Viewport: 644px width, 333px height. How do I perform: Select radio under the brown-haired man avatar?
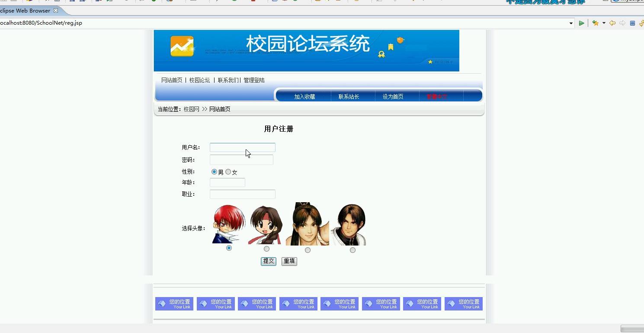click(352, 250)
